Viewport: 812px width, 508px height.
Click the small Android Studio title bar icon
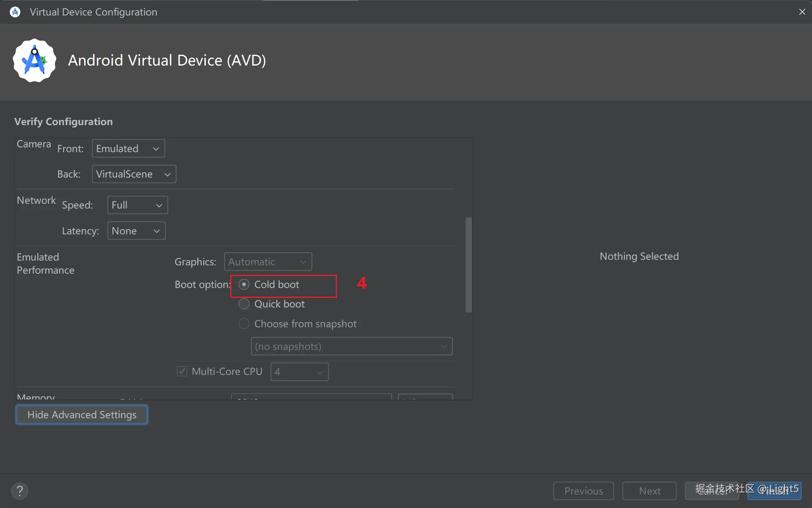15,12
